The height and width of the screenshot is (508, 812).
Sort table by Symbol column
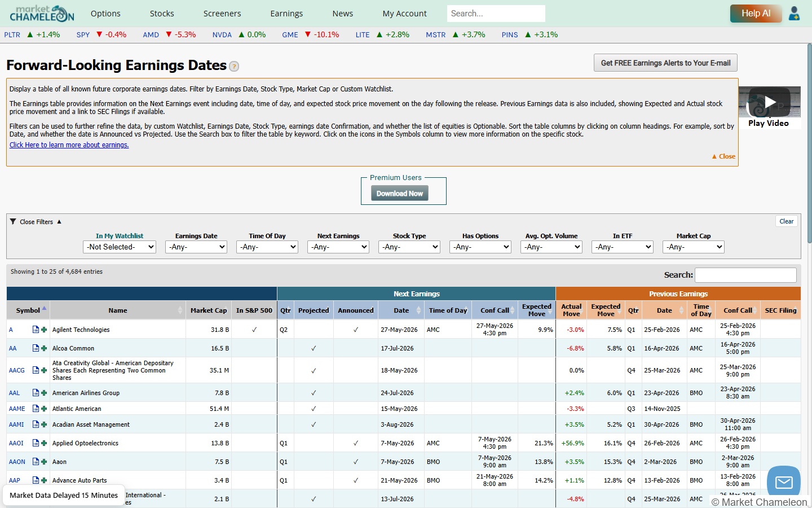(28, 310)
